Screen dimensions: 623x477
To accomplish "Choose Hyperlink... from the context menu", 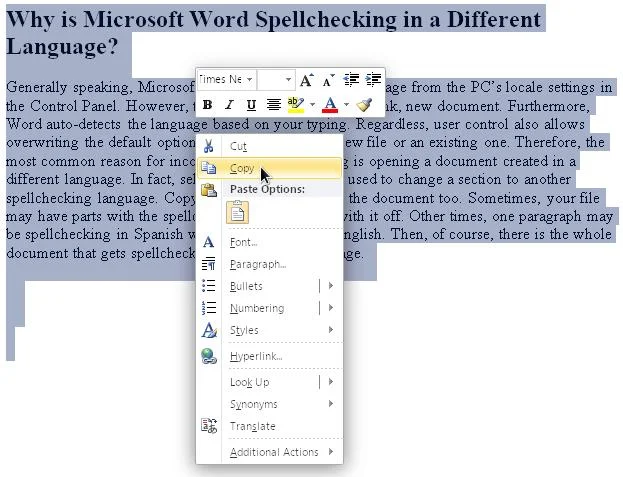I will pos(269,356).
